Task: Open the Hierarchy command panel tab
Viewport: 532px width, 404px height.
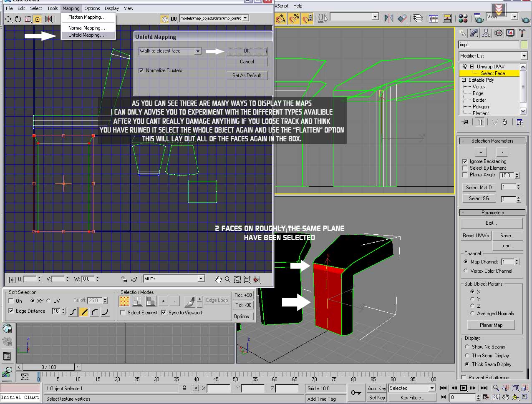Action: coord(486,33)
